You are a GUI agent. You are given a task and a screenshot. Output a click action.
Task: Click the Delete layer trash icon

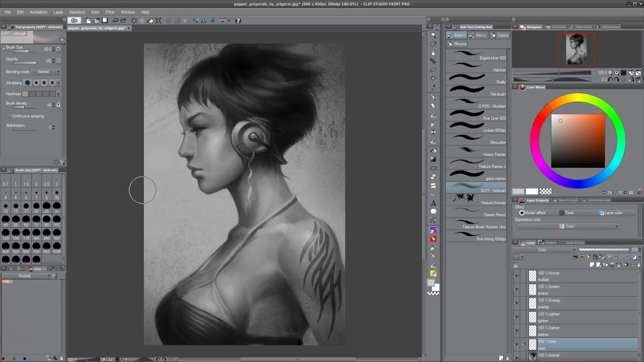pos(638,265)
